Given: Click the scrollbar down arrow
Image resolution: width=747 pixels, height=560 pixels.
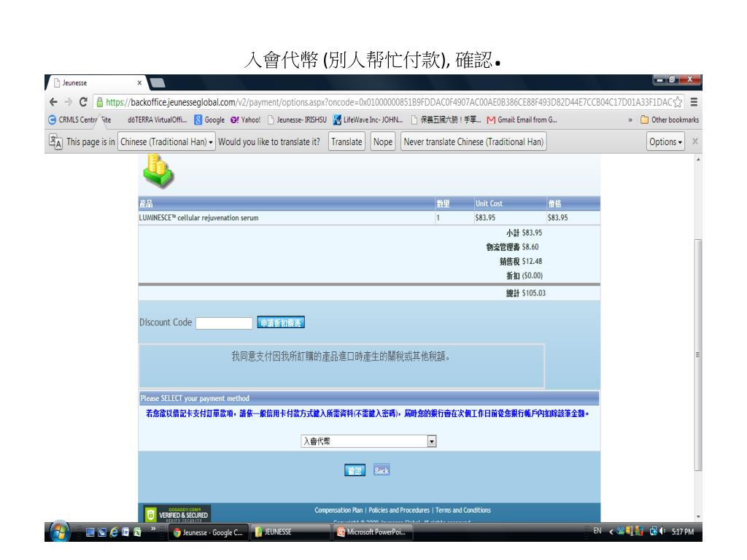Looking at the screenshot, I should pos(698,517).
